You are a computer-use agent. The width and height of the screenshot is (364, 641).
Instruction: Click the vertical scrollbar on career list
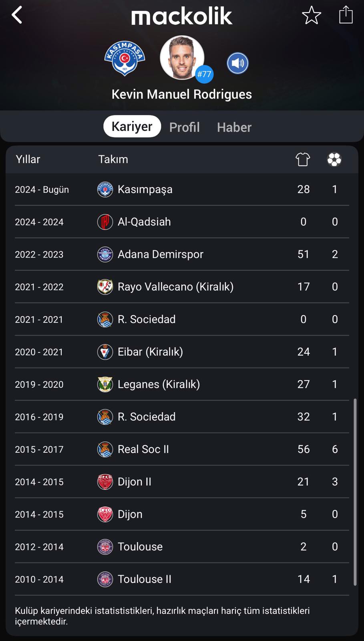coord(355,492)
